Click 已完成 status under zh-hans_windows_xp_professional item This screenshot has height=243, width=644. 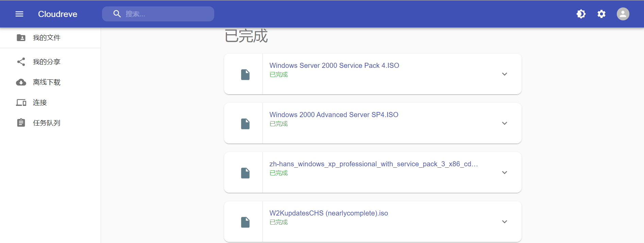pos(278,173)
